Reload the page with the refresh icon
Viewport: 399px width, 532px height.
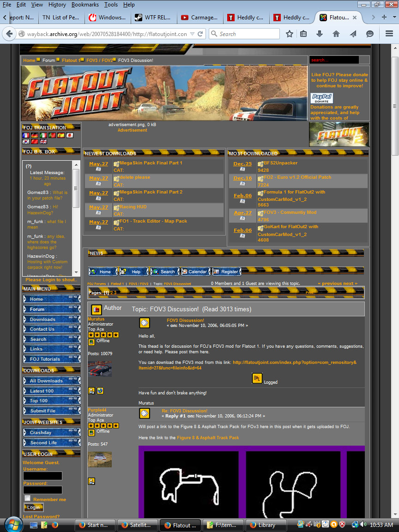(200, 34)
